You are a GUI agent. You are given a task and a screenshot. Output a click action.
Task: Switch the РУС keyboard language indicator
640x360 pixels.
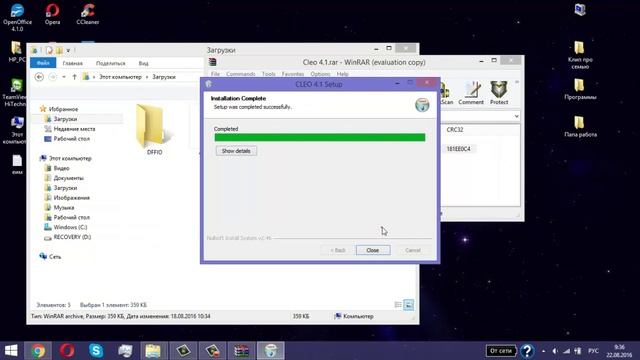tap(593, 351)
